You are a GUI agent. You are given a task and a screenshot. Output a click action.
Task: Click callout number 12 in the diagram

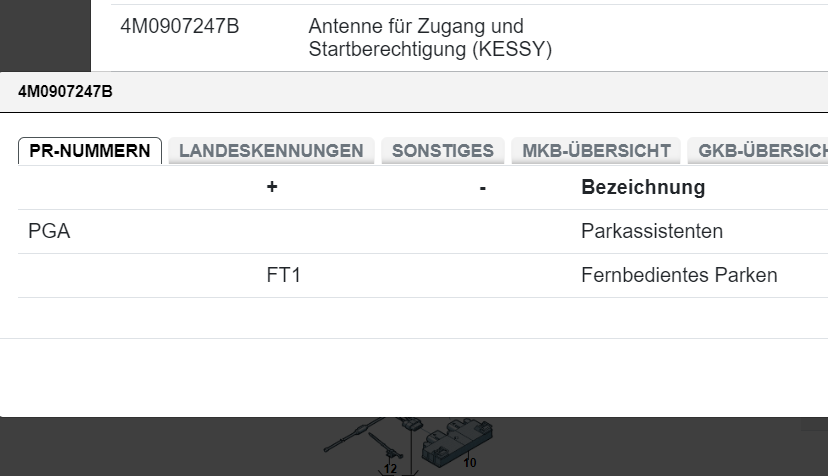pos(390,468)
